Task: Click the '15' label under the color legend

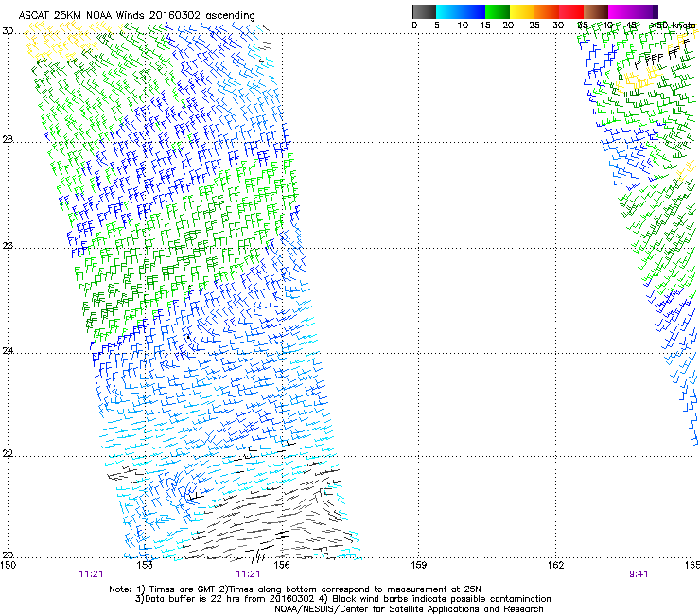Action: point(485,26)
